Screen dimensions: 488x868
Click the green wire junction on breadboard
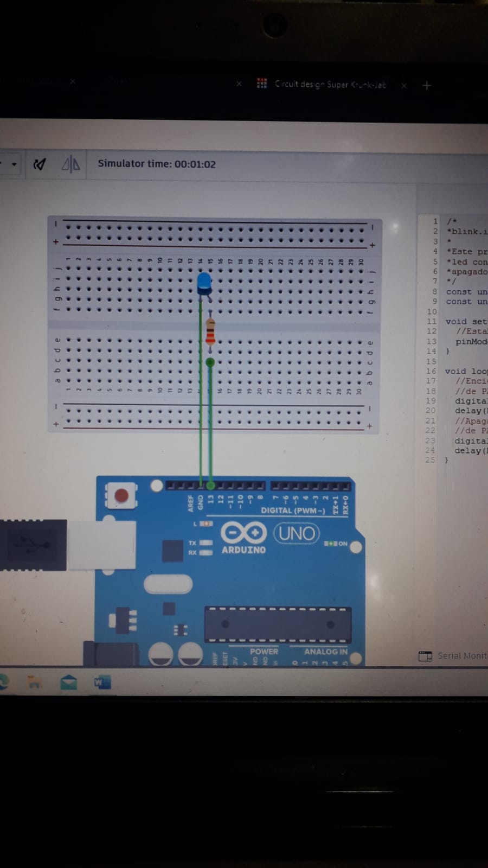click(x=210, y=362)
